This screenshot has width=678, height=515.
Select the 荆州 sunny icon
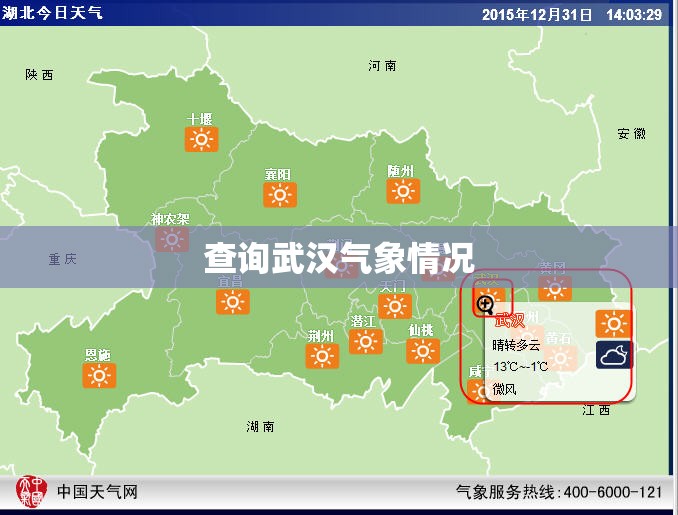coord(322,356)
